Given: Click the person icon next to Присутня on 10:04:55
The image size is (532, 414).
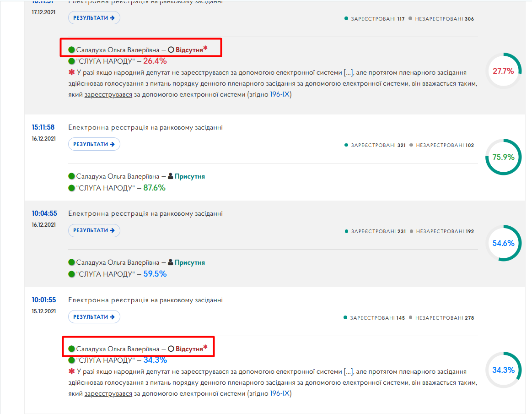Looking at the screenshot, I should [171, 262].
